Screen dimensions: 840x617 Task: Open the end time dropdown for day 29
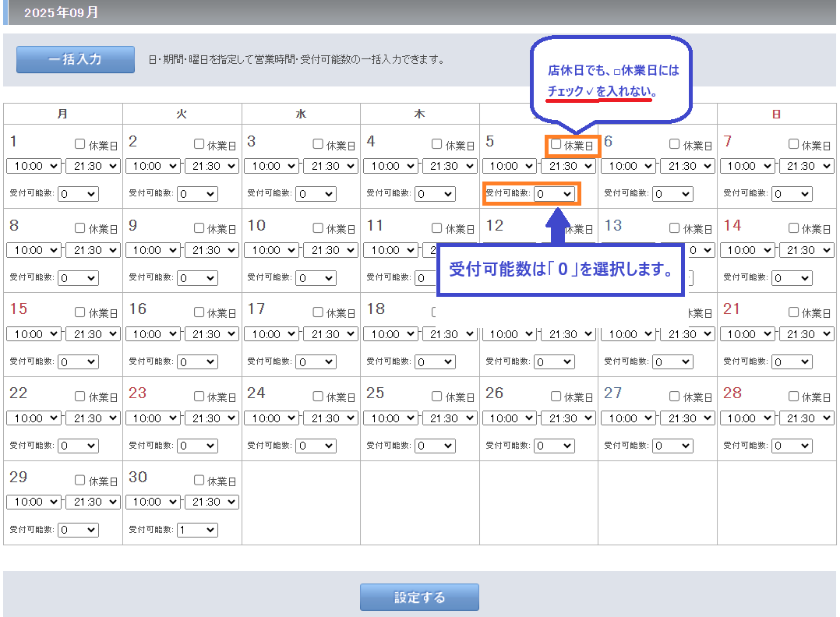tap(93, 502)
